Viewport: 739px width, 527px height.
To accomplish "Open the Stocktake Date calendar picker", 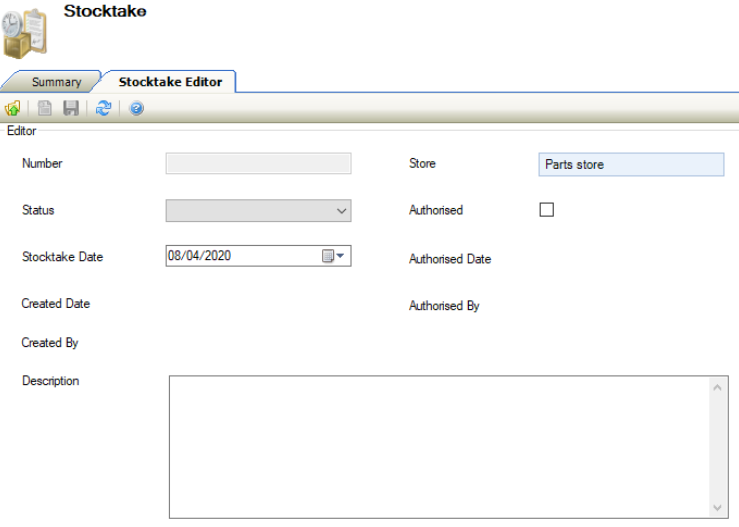I will [333, 256].
